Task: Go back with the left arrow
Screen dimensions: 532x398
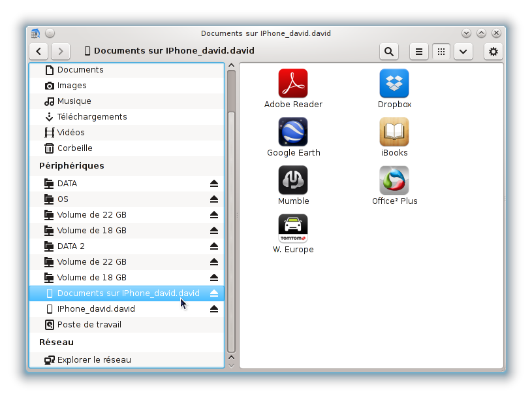Action: coord(39,51)
